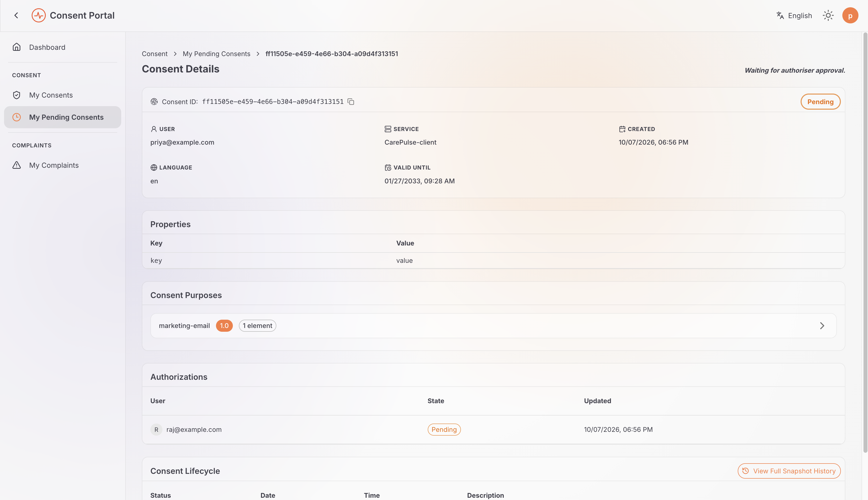Image resolution: width=868 pixels, height=500 pixels.
Task: Click the breadcrumb consent ID text
Action: (x=332, y=54)
